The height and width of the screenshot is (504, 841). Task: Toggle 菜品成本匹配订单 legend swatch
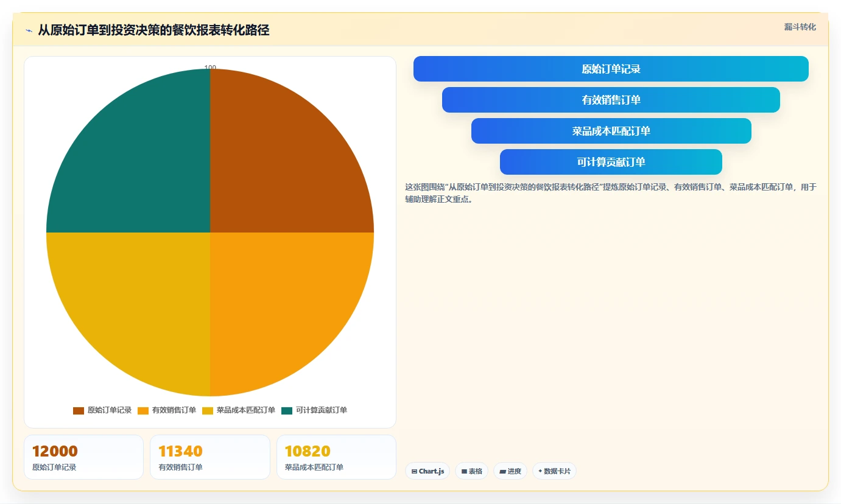208,411
